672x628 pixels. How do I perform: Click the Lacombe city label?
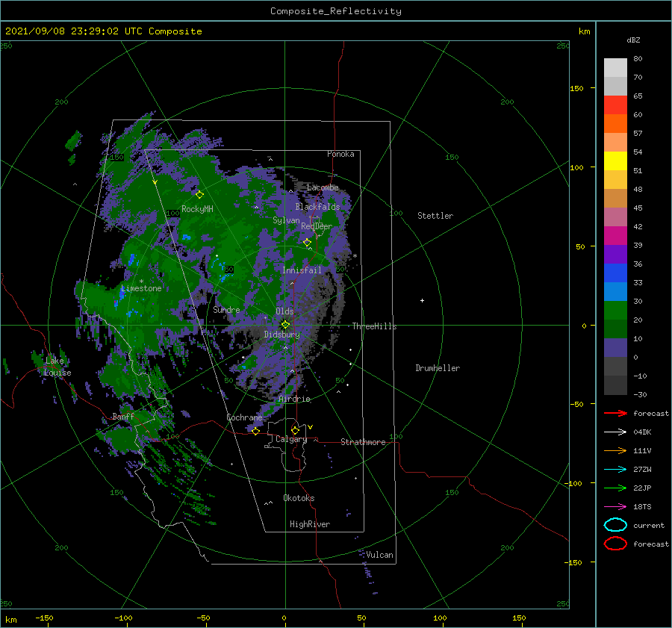[x=323, y=187]
